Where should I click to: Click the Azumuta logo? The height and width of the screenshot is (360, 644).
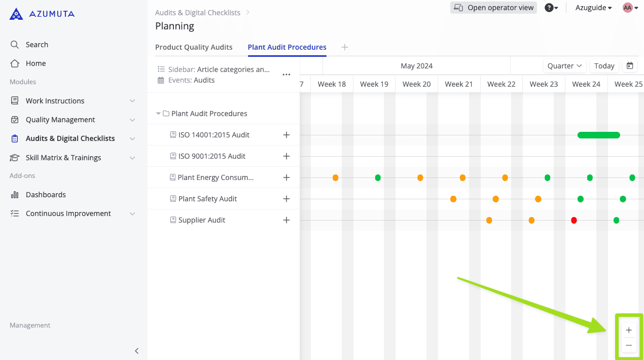pyautogui.click(x=42, y=14)
